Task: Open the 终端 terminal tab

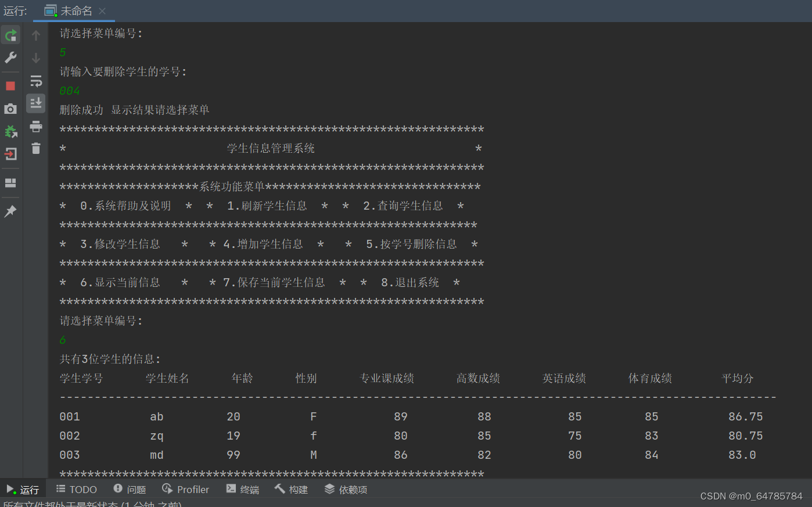Action: point(242,490)
